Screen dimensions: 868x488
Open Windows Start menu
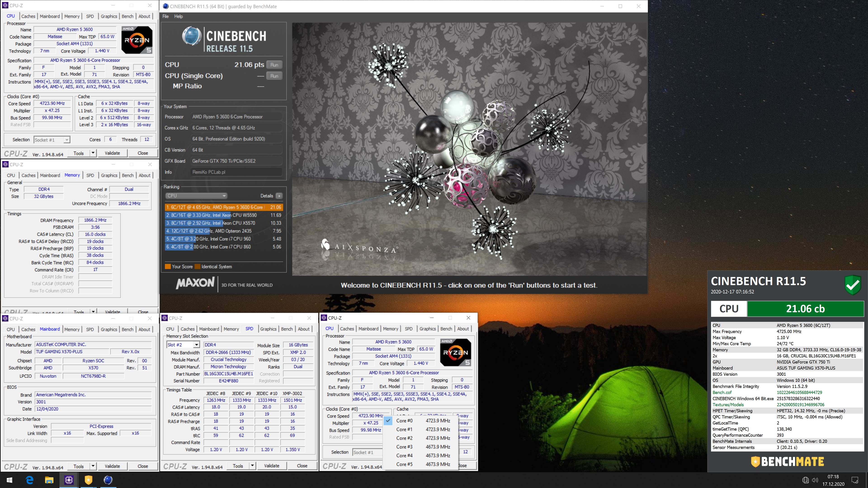coord(9,480)
